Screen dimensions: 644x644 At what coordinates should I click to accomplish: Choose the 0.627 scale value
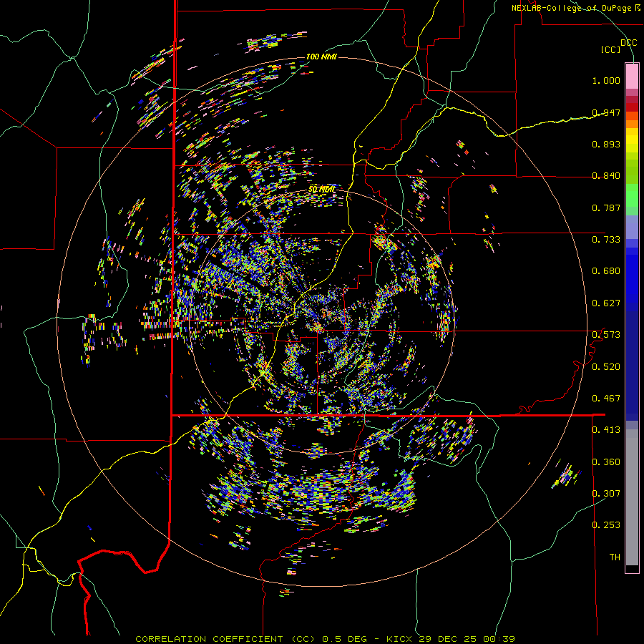click(x=606, y=303)
